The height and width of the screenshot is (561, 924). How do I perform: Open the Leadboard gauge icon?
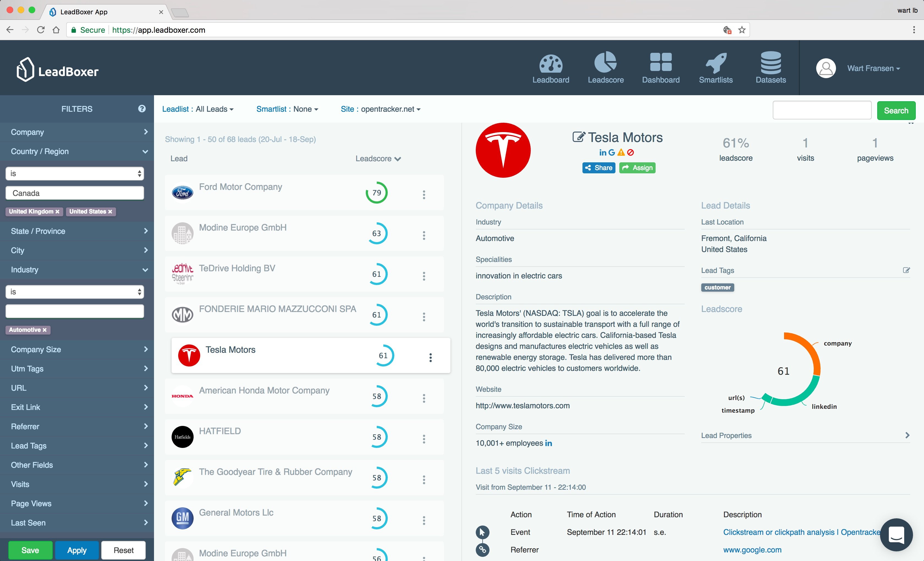[x=551, y=63]
